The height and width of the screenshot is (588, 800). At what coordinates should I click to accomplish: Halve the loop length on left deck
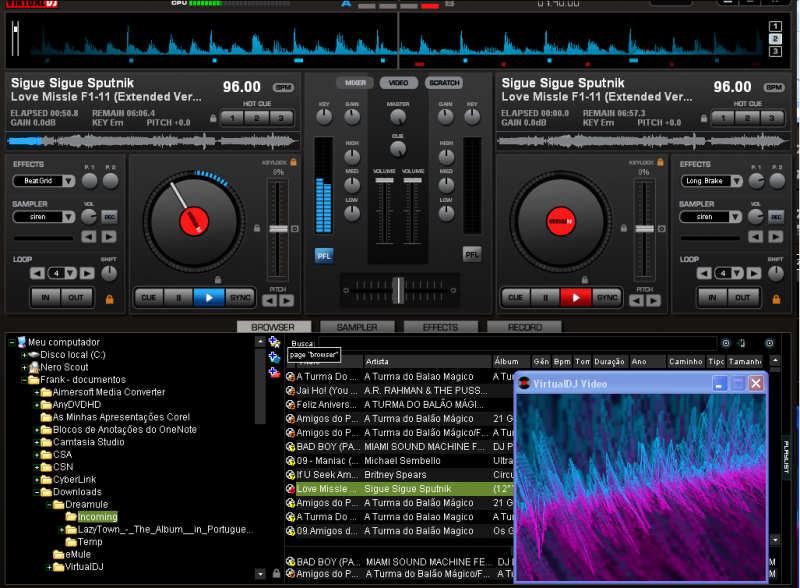(x=37, y=274)
